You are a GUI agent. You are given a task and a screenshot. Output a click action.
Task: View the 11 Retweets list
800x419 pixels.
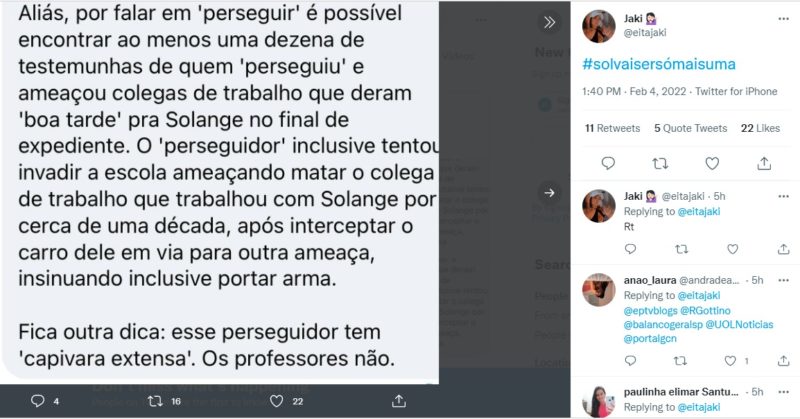612,128
